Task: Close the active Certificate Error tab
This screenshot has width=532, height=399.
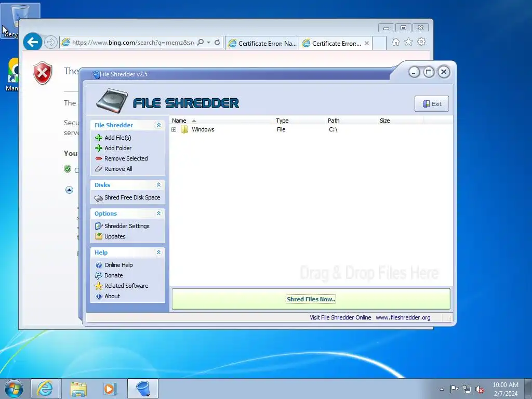Action: 367,44
